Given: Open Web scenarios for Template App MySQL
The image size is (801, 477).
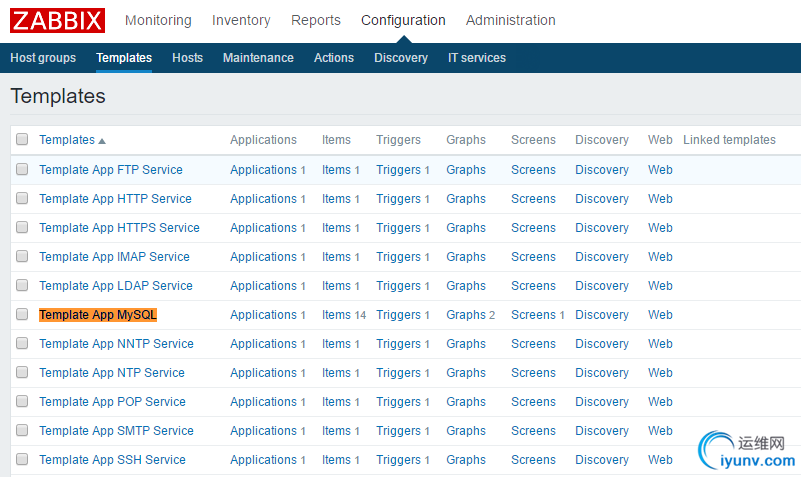Looking at the screenshot, I should [660, 315].
